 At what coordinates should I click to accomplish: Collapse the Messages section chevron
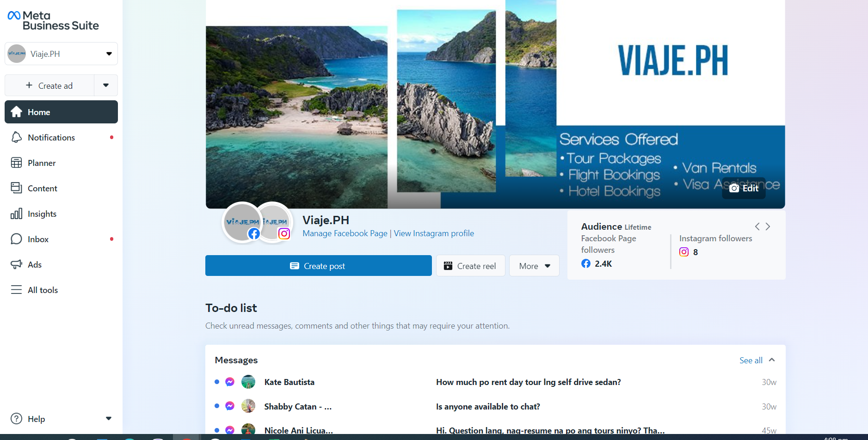[x=772, y=360]
